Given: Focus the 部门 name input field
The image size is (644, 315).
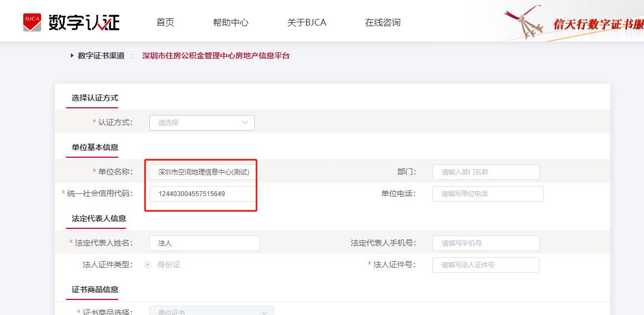Looking at the screenshot, I should pos(486,172).
